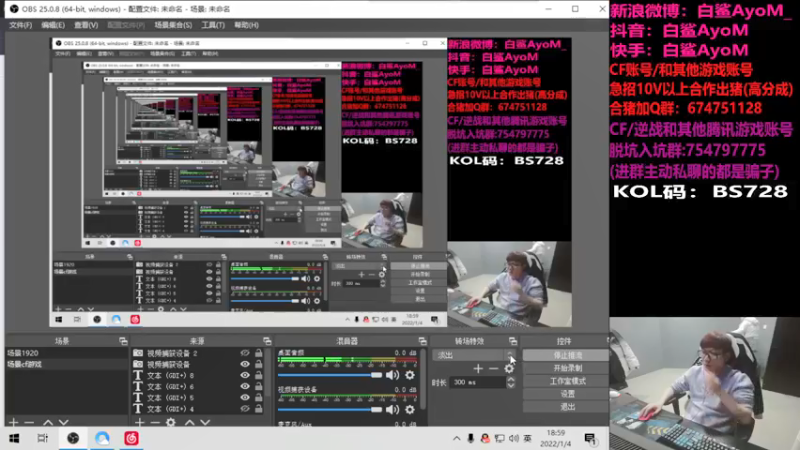Enable 工作室模式 studio mode

567,381
